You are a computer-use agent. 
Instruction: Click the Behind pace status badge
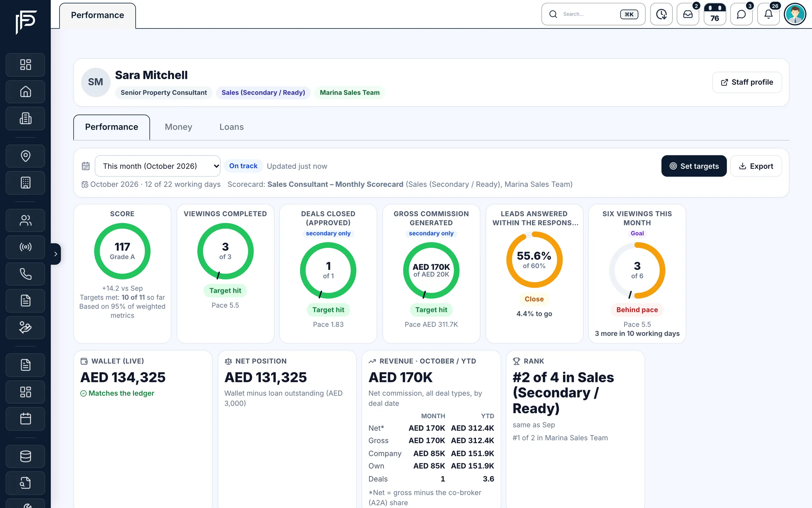[x=637, y=310]
